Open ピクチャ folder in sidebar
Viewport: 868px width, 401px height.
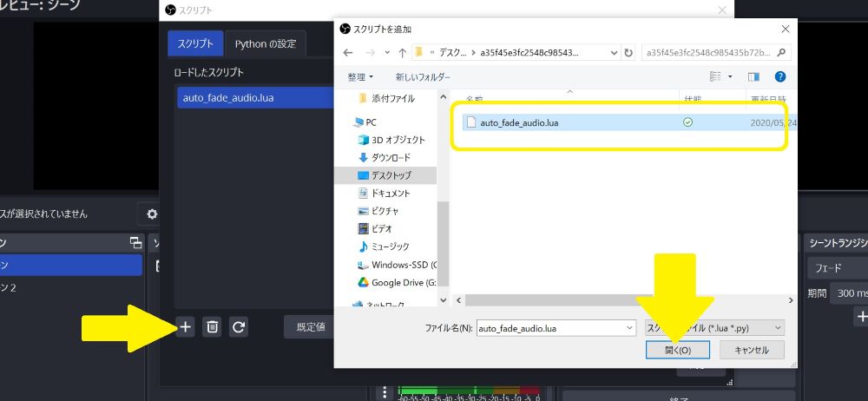point(378,211)
